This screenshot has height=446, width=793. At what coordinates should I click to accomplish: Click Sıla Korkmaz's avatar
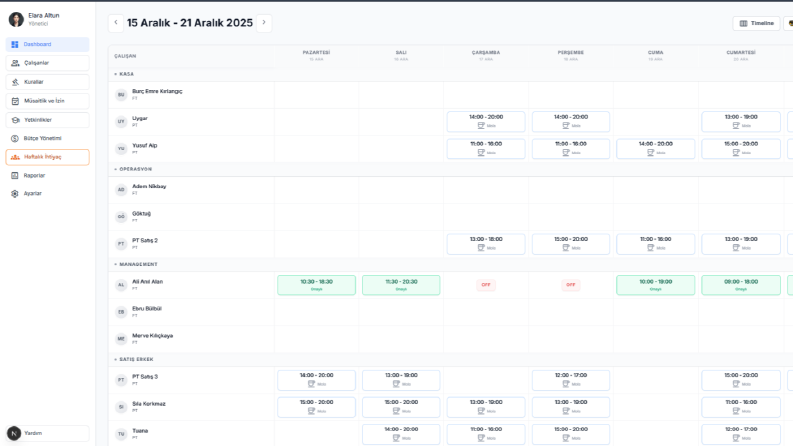121,407
